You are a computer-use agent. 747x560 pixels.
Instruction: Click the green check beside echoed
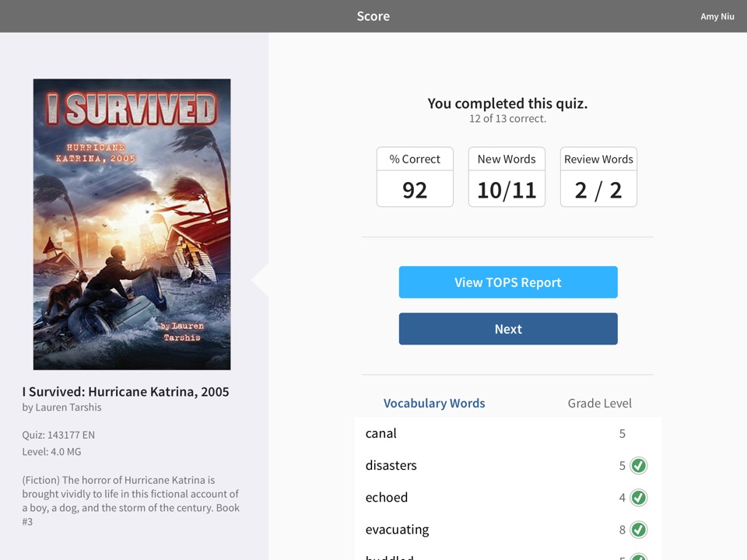click(638, 498)
